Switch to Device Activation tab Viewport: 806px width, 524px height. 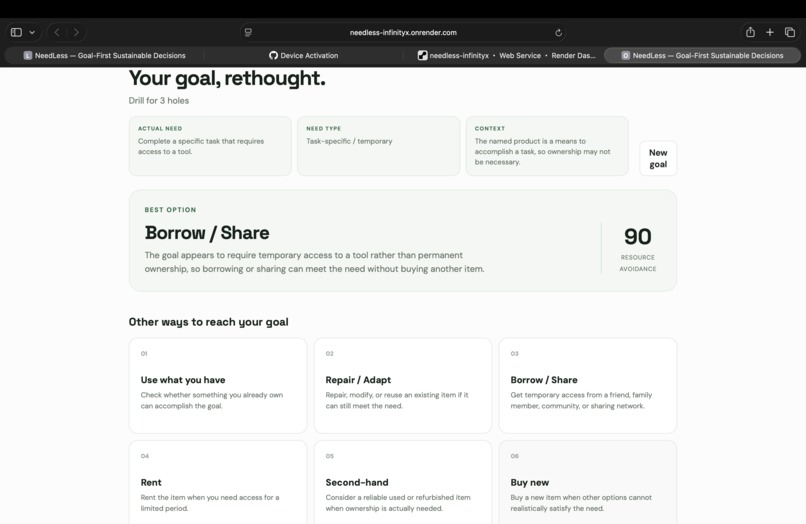pyautogui.click(x=303, y=55)
